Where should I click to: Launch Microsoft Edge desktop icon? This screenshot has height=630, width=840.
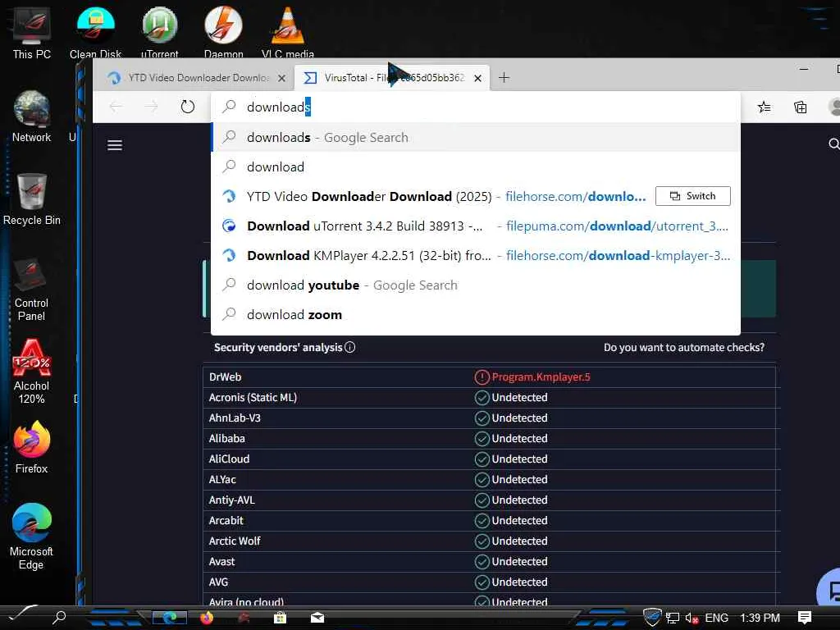point(32,536)
